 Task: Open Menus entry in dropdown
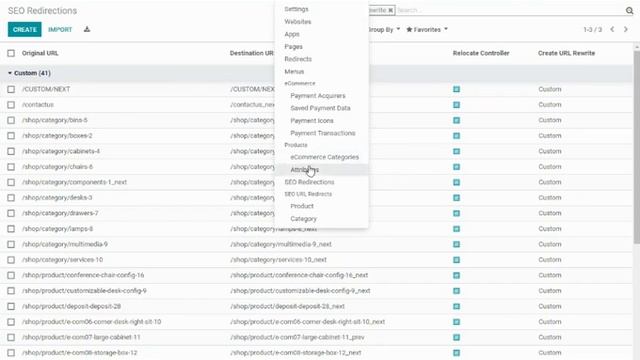294,71
